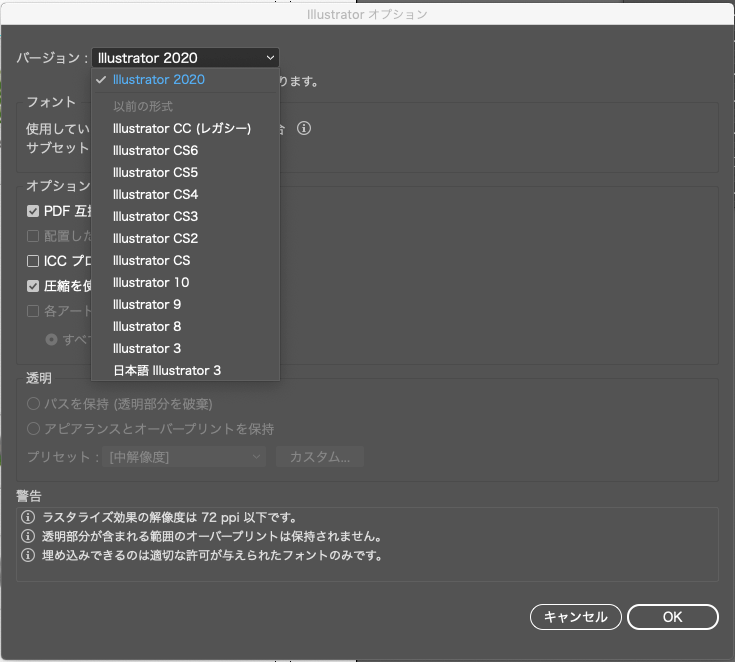Screen dimensions: 735x662
Task: Select Illustrator CS5 version
Action: tap(185, 173)
